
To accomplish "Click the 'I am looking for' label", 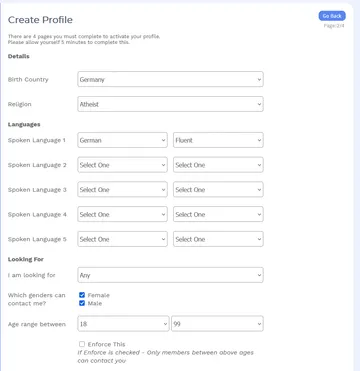I will [32, 275].
